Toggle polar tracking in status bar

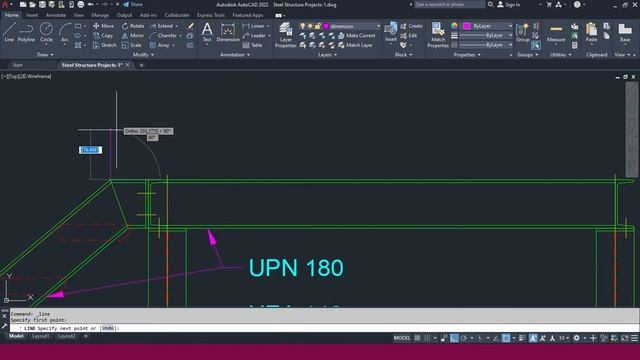[464, 338]
